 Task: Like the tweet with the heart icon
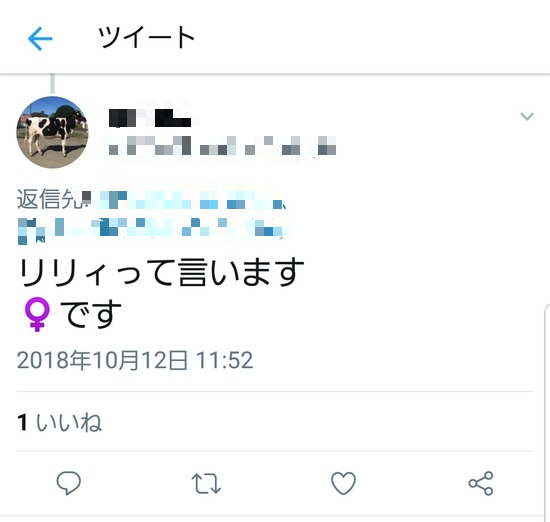[343, 483]
